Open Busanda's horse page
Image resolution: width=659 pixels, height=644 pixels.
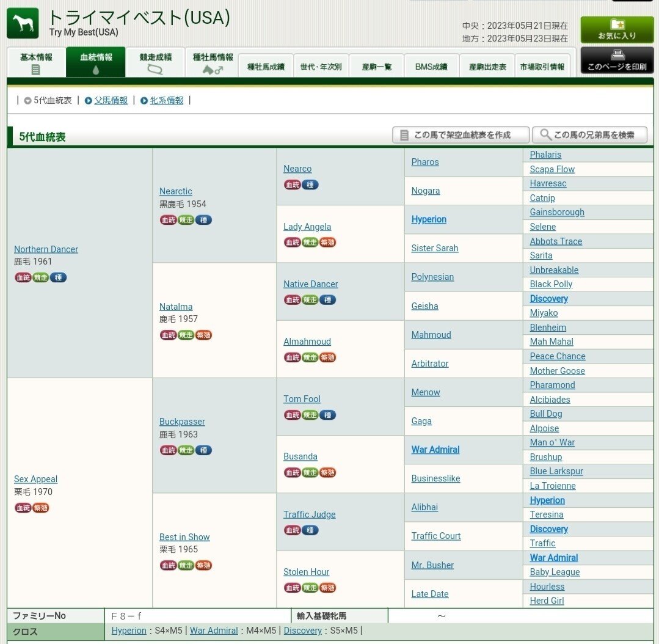[300, 456]
